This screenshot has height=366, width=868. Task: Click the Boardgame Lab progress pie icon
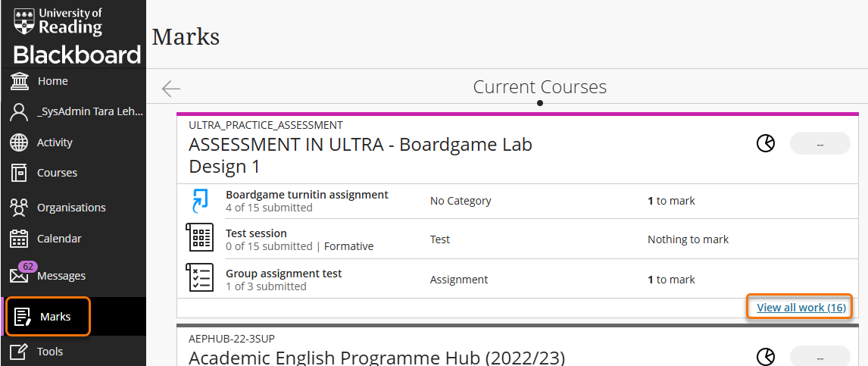pyautogui.click(x=766, y=144)
